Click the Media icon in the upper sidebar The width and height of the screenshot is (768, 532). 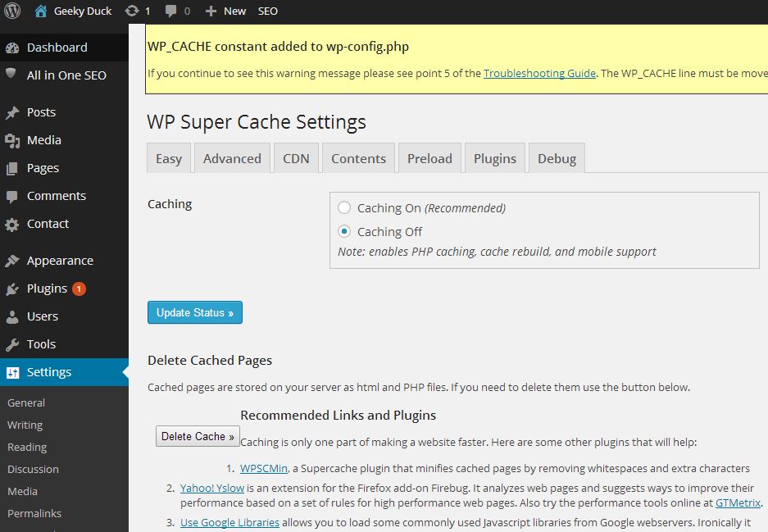[x=12, y=141]
